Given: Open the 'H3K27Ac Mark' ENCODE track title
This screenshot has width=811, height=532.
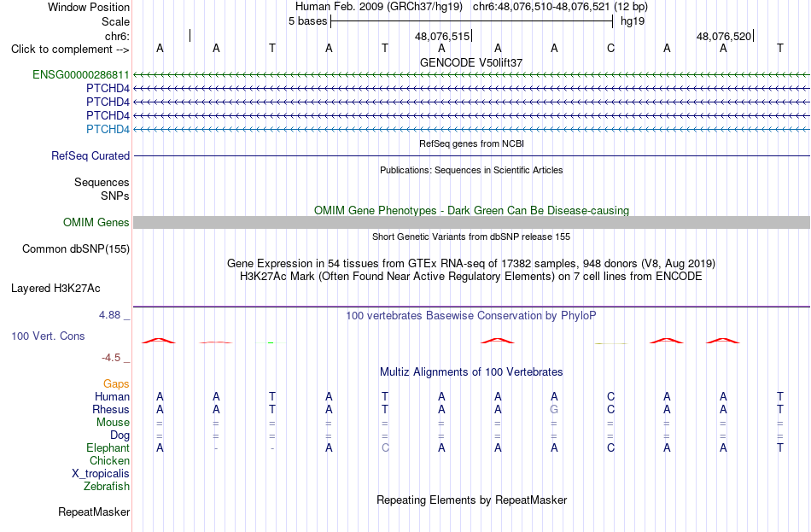Looking at the screenshot, I should pyautogui.click(x=471, y=277).
